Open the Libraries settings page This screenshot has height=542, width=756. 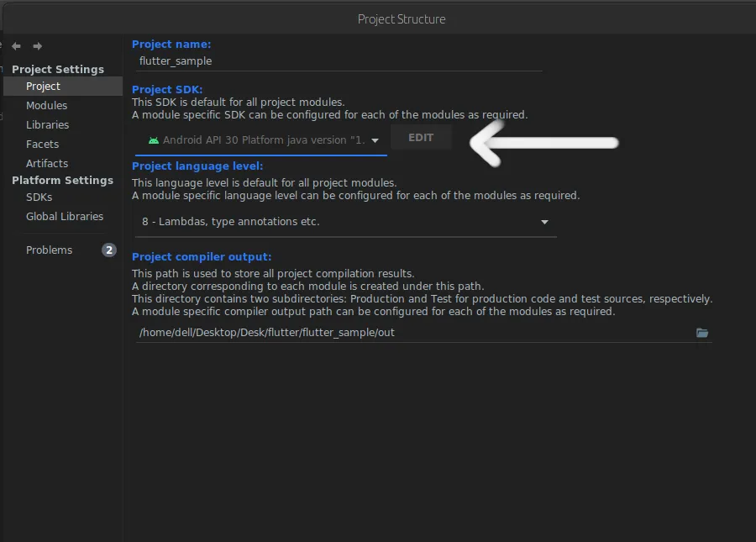coord(47,125)
